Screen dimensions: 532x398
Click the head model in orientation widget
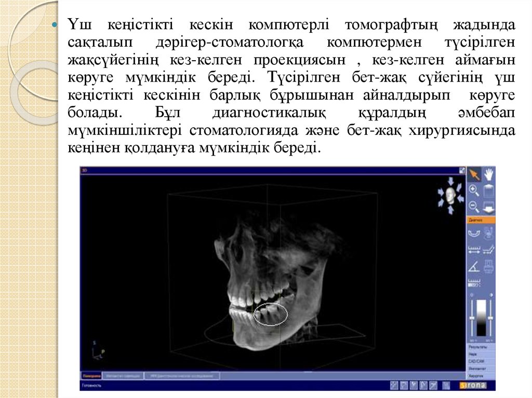[450, 196]
